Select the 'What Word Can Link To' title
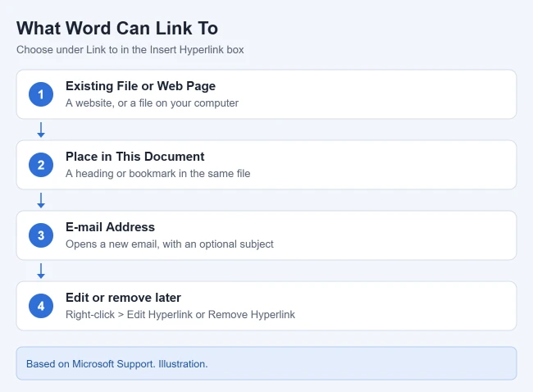This screenshot has height=392, width=533. (x=117, y=28)
